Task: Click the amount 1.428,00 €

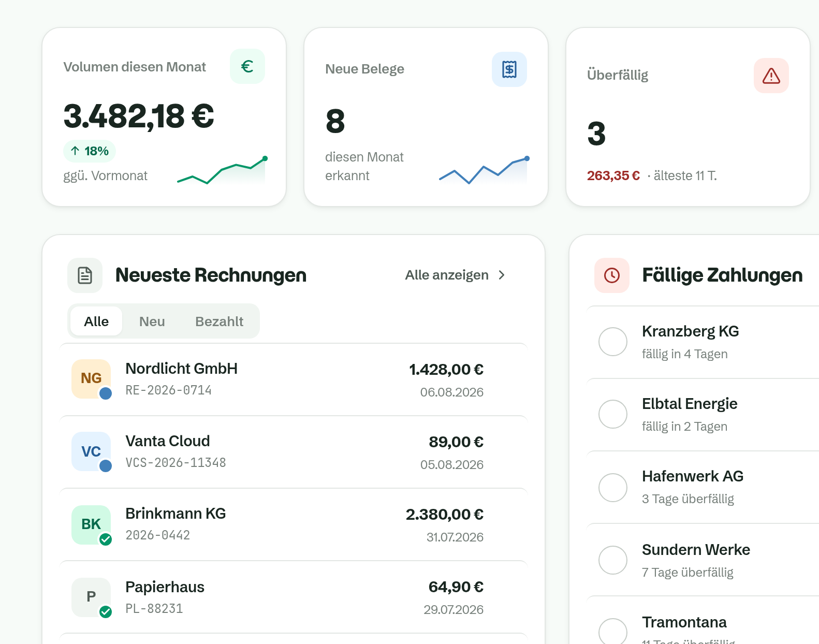Action: [x=446, y=370]
